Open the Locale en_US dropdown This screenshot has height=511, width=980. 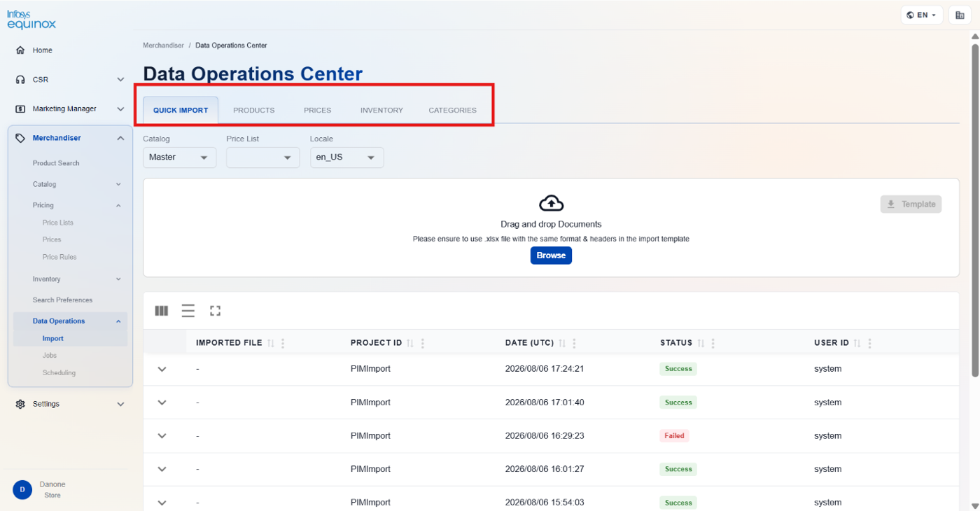347,157
